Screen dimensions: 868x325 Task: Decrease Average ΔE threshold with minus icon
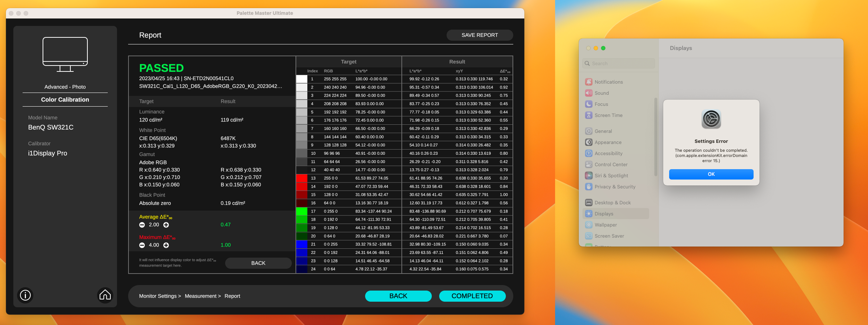pyautogui.click(x=142, y=225)
